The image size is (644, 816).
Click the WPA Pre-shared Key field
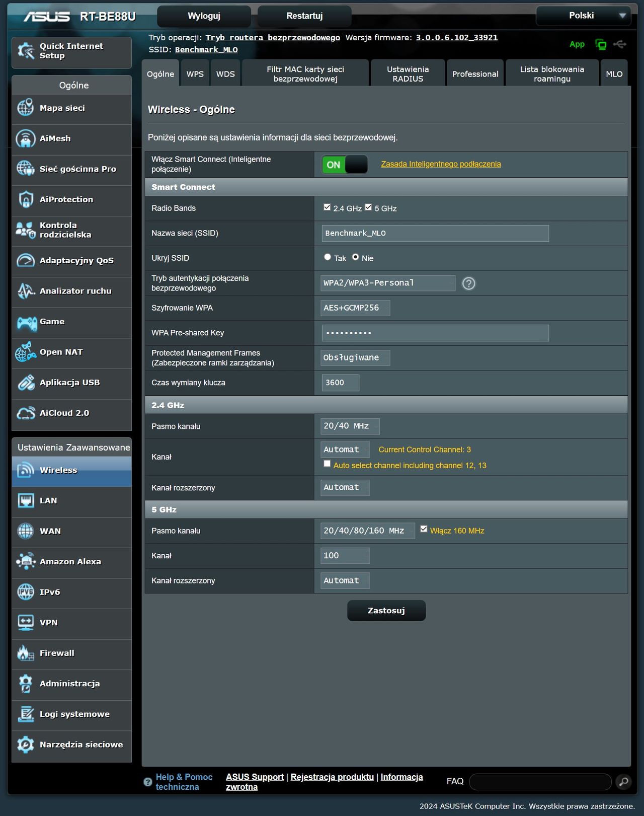pos(435,333)
